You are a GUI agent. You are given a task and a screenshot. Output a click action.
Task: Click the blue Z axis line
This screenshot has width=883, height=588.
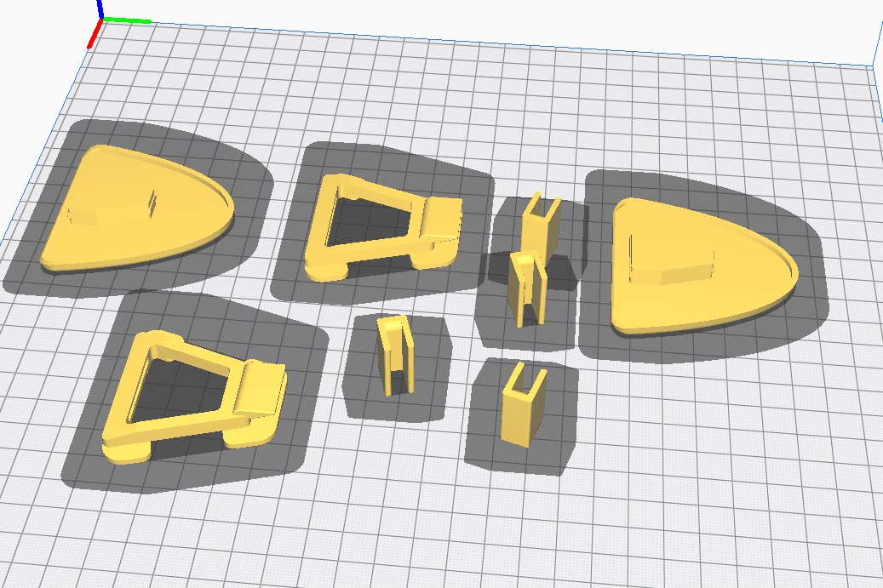(100, 9)
